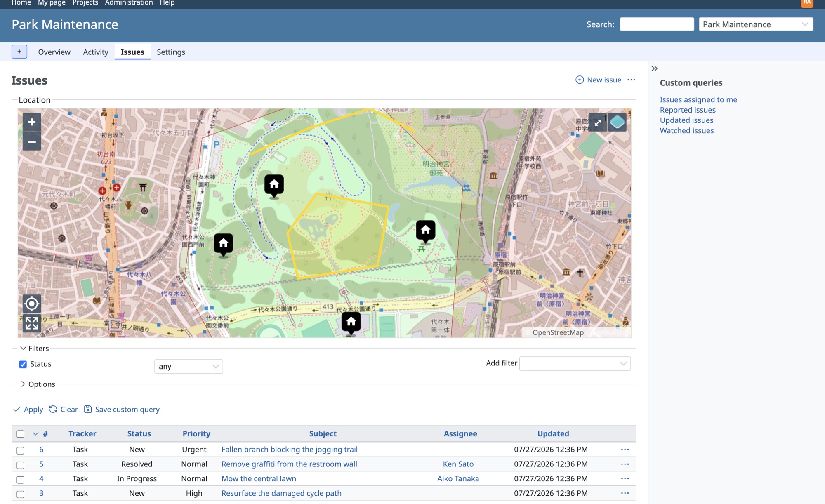Sort issues by the # column
825x504 pixels.
45,434
